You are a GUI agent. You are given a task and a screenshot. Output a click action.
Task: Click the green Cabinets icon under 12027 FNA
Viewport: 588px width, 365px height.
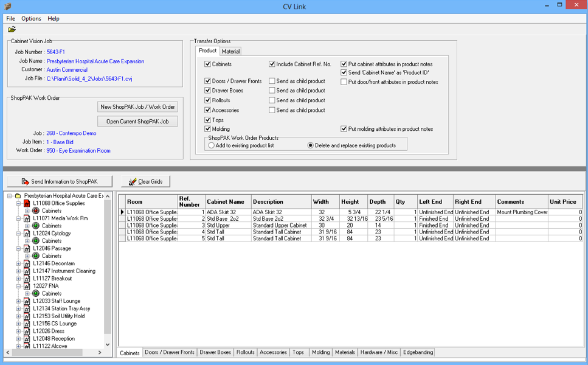coord(36,294)
